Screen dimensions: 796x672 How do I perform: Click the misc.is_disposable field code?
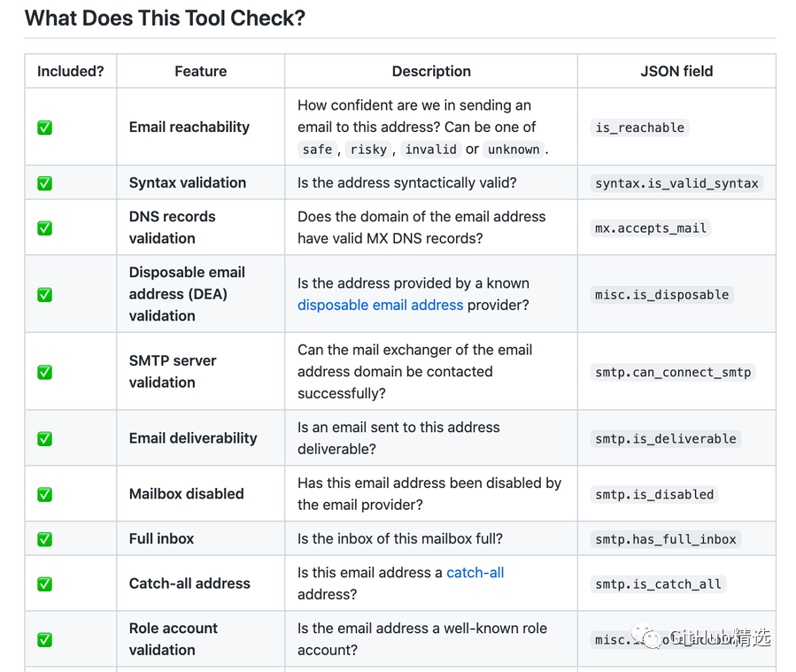point(662,294)
